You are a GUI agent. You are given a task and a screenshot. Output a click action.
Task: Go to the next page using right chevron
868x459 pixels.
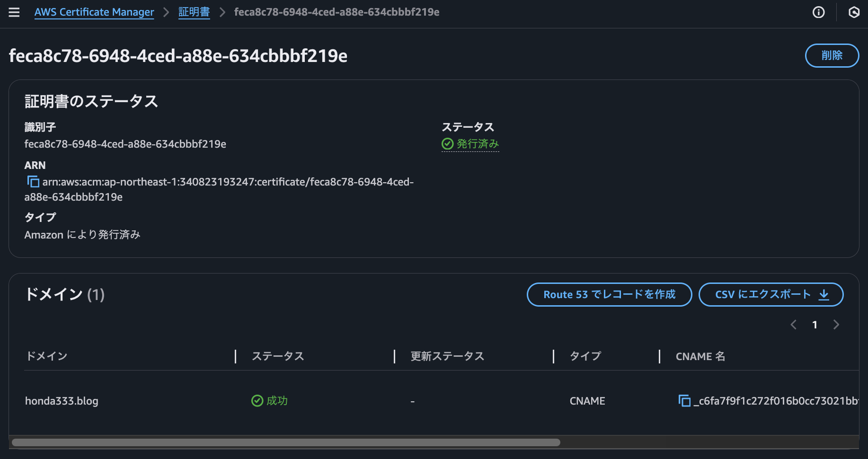point(836,325)
